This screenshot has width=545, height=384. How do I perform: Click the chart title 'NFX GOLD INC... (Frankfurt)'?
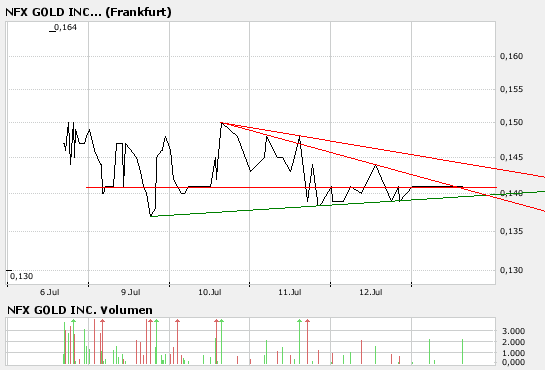click(88, 12)
